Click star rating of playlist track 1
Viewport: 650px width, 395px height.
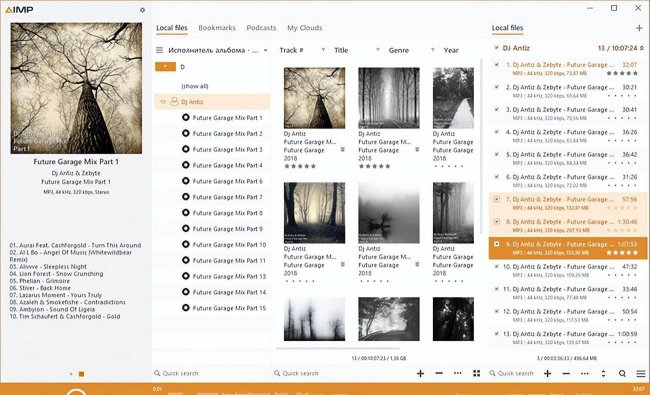point(622,73)
